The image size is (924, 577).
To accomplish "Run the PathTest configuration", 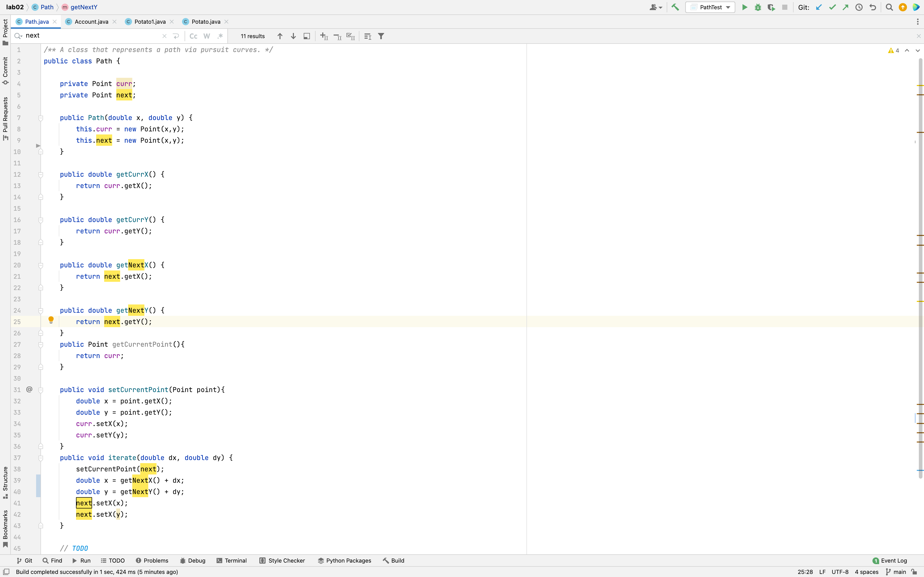I will [x=744, y=7].
